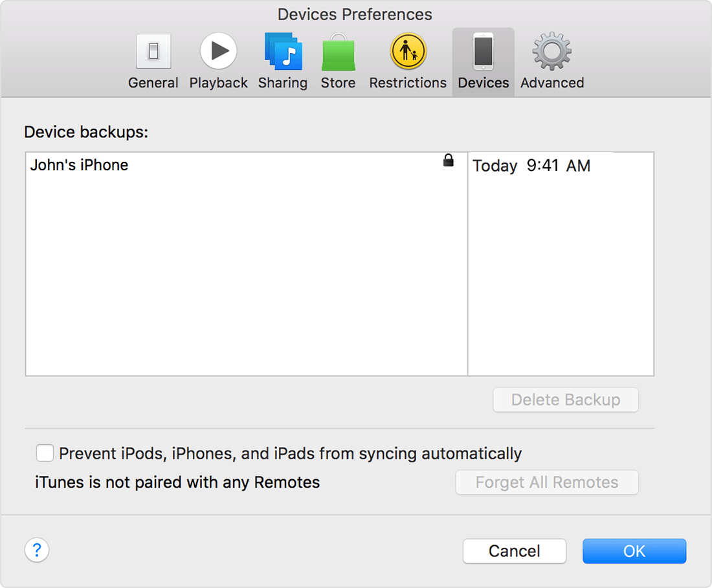Click the Delete Backup button
The width and height of the screenshot is (712, 588).
click(x=565, y=400)
